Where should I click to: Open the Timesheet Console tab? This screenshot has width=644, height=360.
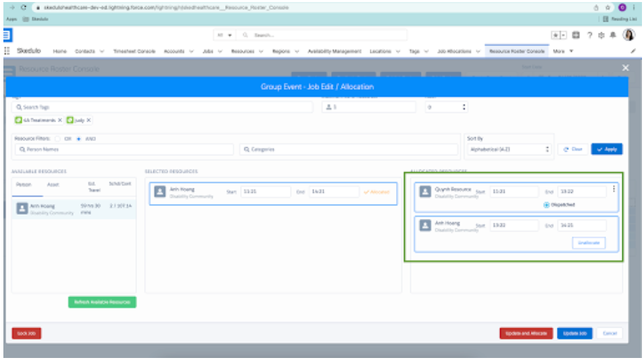pos(134,51)
